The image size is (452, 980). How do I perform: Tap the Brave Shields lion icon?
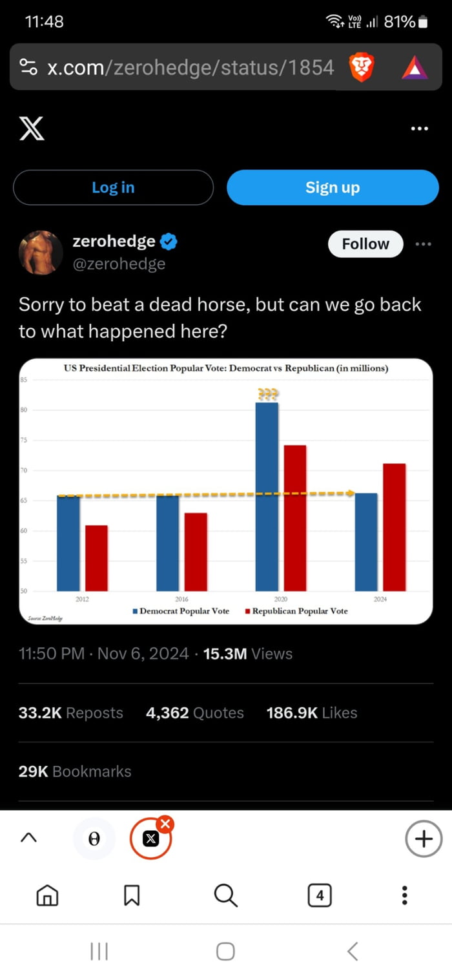[362, 67]
